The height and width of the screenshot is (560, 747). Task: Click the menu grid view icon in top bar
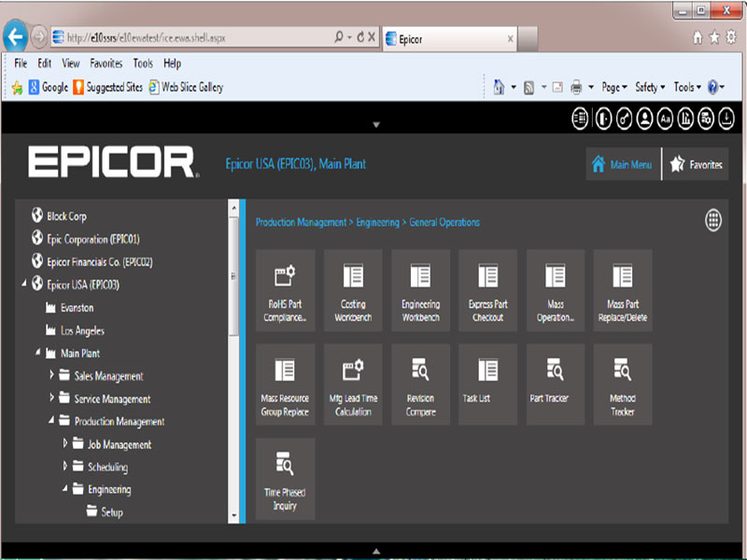click(x=580, y=119)
